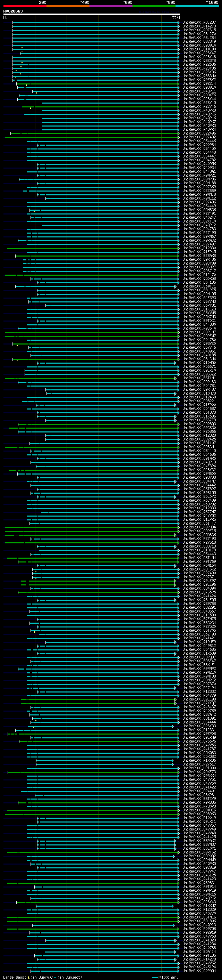Open hit UniRef100_Q8S3T9
Screen dimensions: 222x980
[199, 41]
